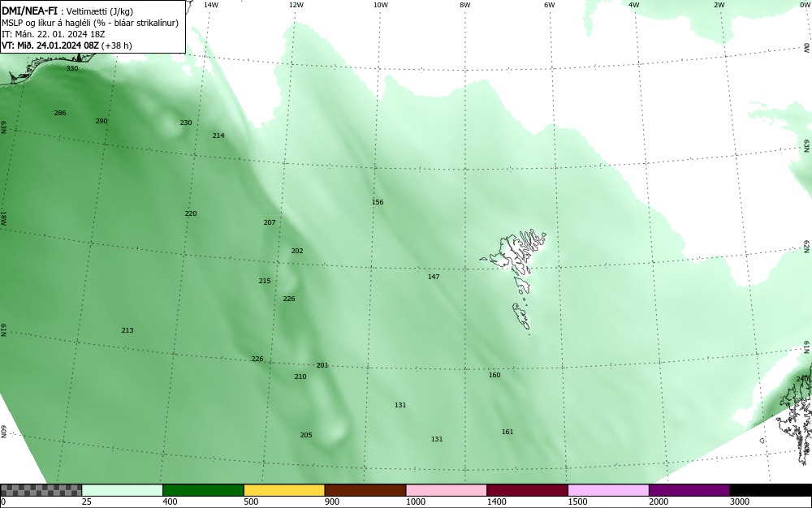The image size is (812, 508).
Task: Select the 240 value near Shetland
Action: click(x=802, y=379)
